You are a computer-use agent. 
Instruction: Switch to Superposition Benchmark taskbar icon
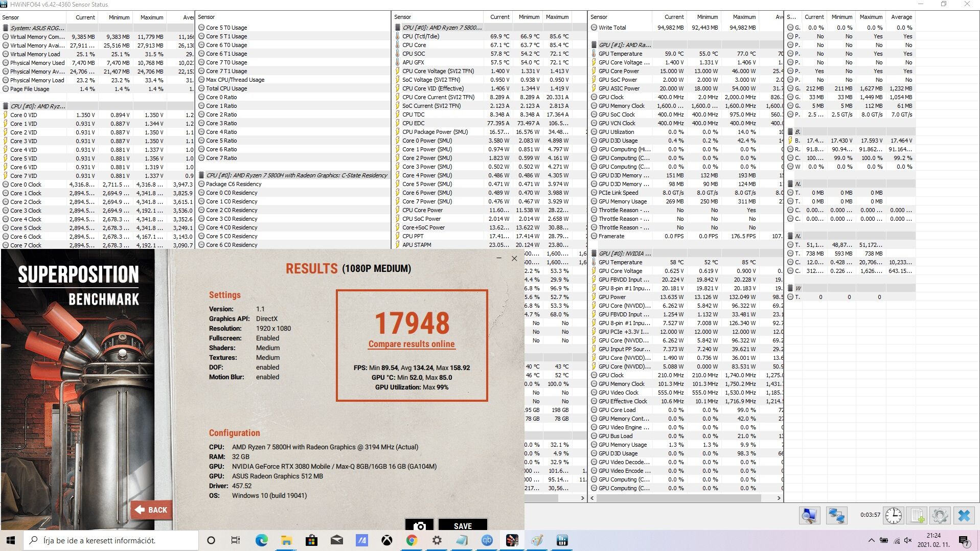click(x=512, y=540)
